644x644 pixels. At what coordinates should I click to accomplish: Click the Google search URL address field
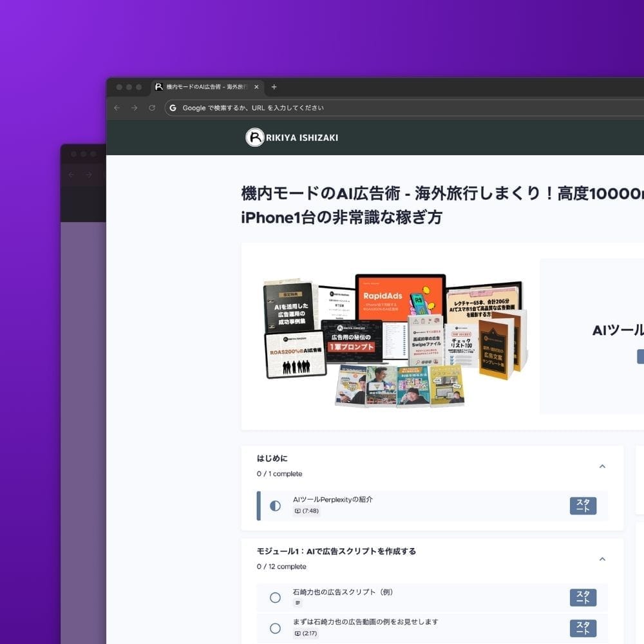(x=386, y=108)
